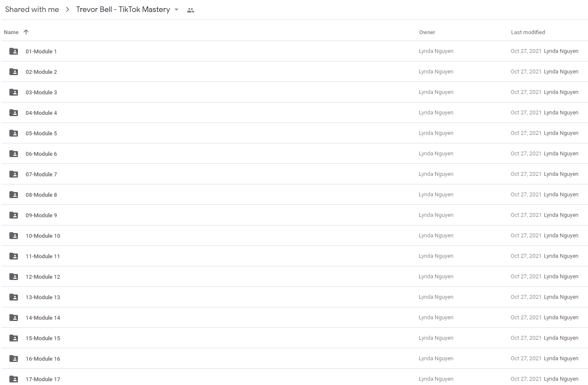Click modifier Lynda Nguyen in 15-Module 15 row
Image resolution: width=588 pixels, height=385 pixels.
pyautogui.click(x=561, y=338)
